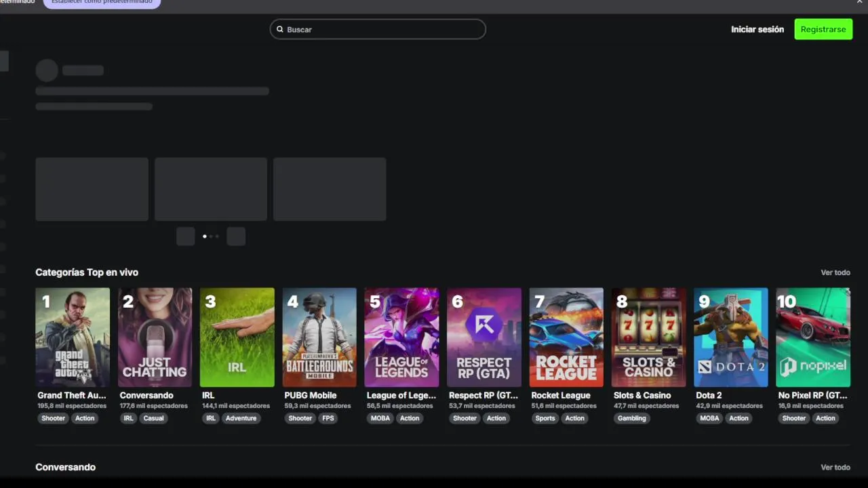Focus the Buscar search field
Image resolution: width=868 pixels, height=488 pixels.
click(x=378, y=29)
